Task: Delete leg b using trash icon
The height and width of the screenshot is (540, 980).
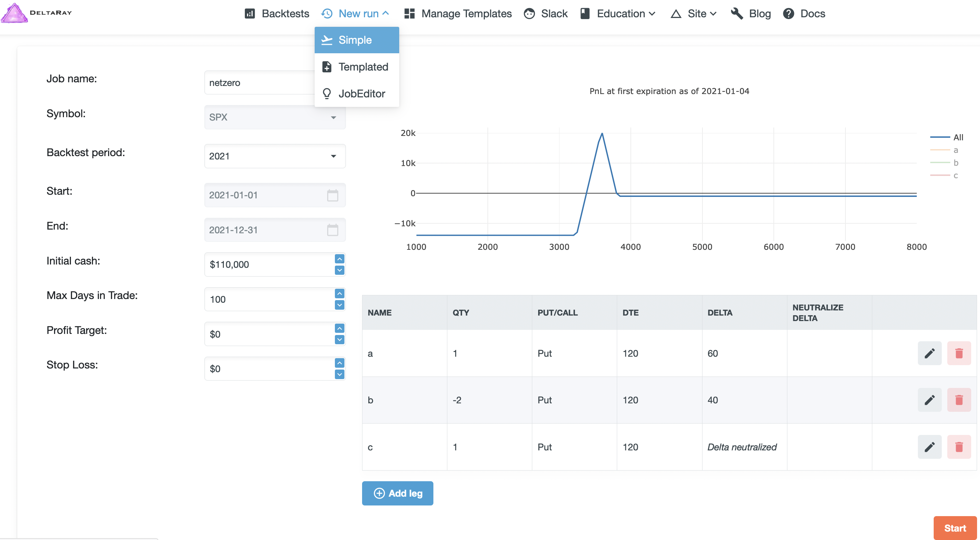Action: tap(958, 400)
